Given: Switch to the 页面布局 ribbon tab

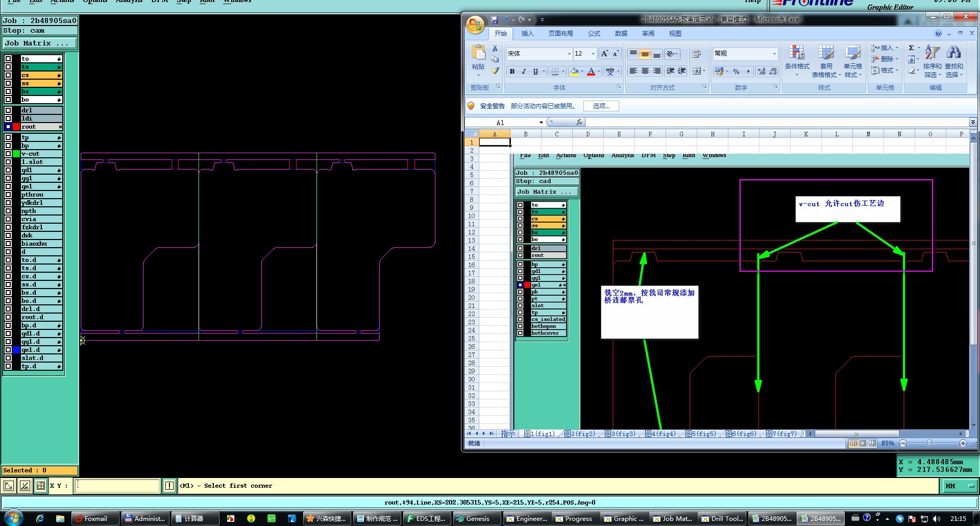Looking at the screenshot, I should pos(560,34).
